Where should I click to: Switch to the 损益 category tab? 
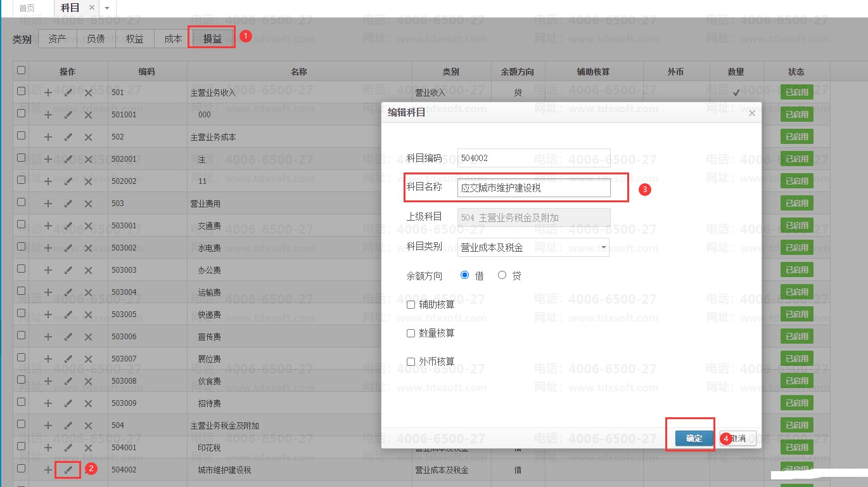click(212, 39)
